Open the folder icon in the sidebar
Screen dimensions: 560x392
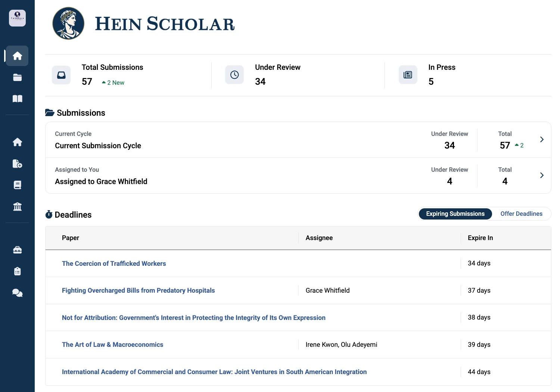(17, 77)
